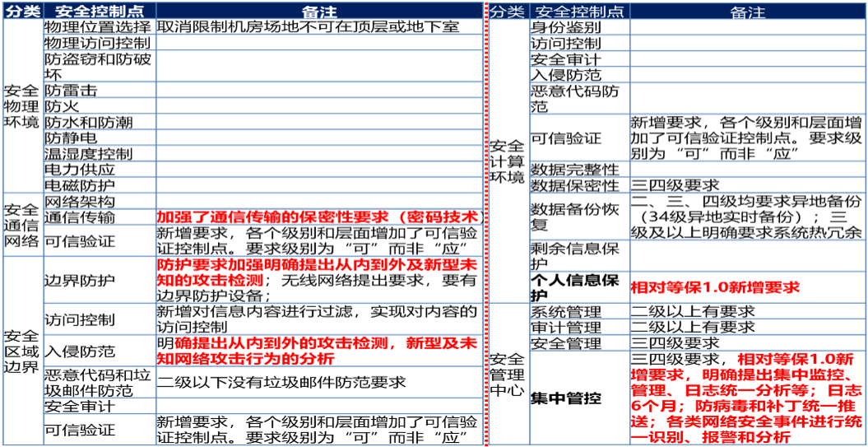Screen dimensions: 868x447
Task: Select the 身份鉴别 cell
Action: pos(579,26)
